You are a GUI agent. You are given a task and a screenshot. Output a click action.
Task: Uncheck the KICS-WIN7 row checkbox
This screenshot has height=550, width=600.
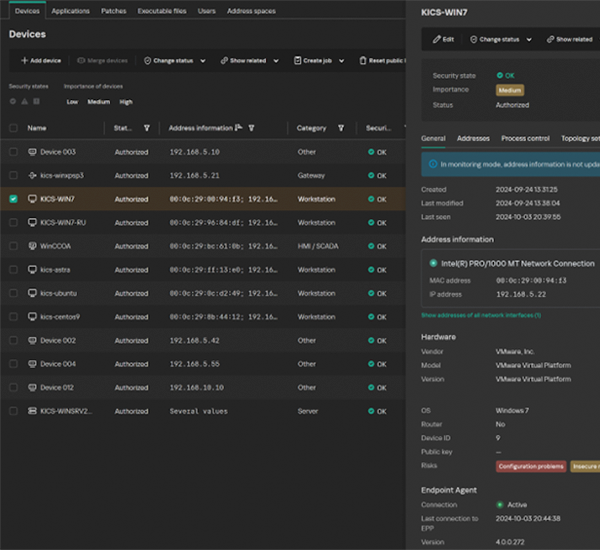coord(13,199)
